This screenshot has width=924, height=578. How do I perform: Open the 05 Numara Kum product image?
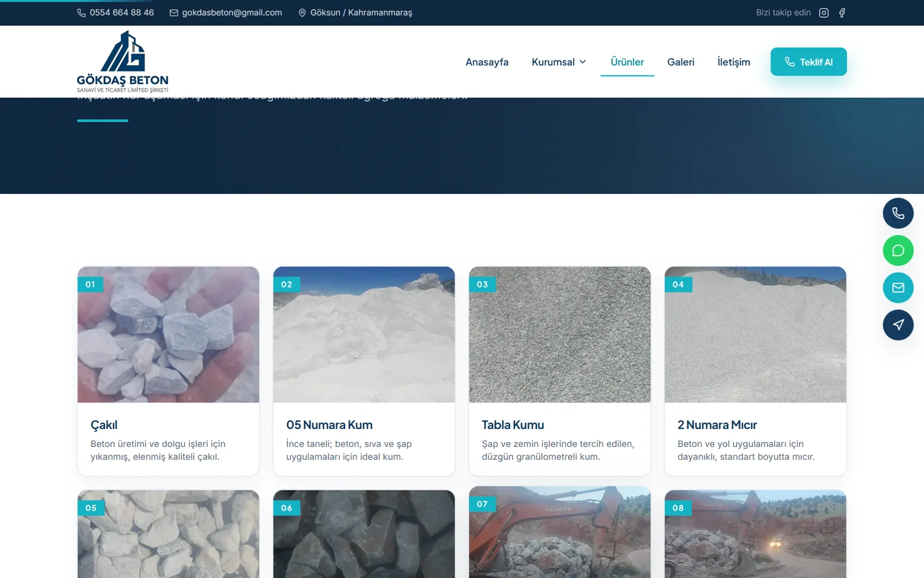point(364,335)
